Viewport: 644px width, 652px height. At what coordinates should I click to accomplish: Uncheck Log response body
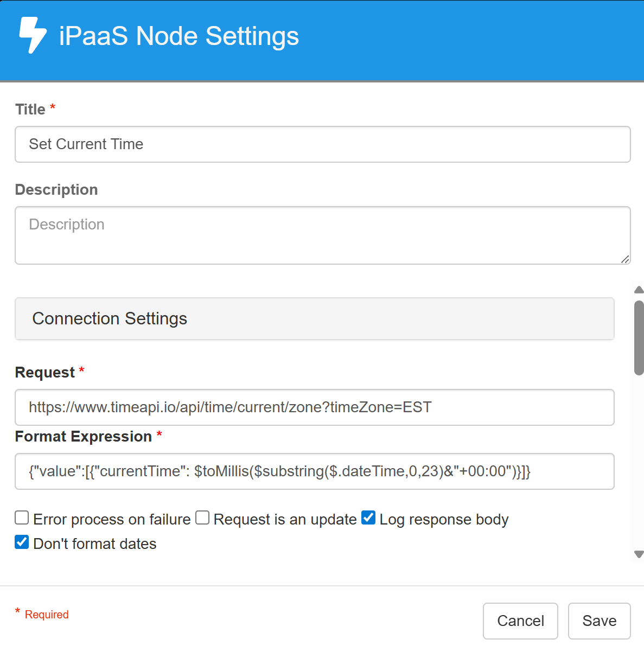coord(368,518)
